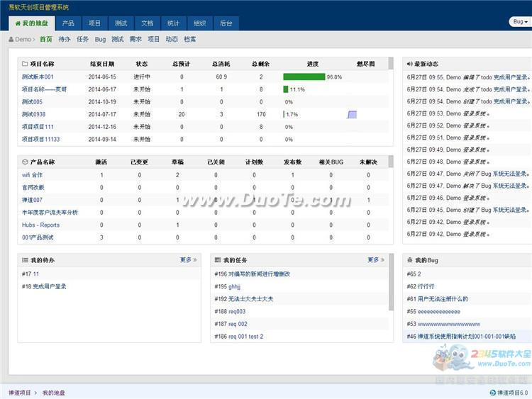The width and height of the screenshot is (532, 399).
Task: Open product Hubs - Reports
Action: [40, 225]
